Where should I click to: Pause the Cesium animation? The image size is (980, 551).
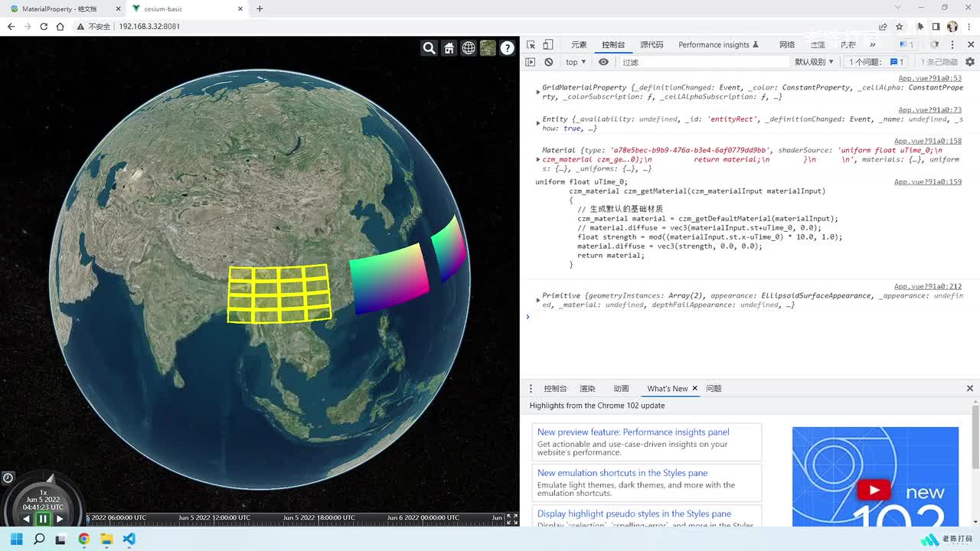point(43,519)
